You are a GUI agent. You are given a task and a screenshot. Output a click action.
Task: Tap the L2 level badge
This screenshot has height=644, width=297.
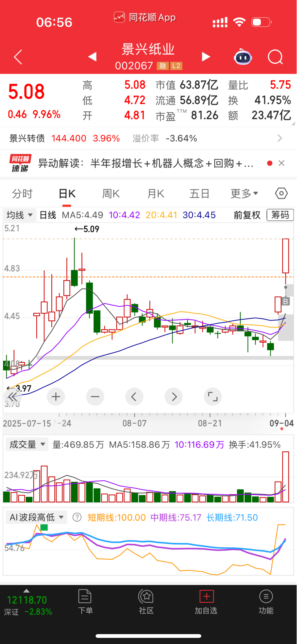tap(176, 66)
